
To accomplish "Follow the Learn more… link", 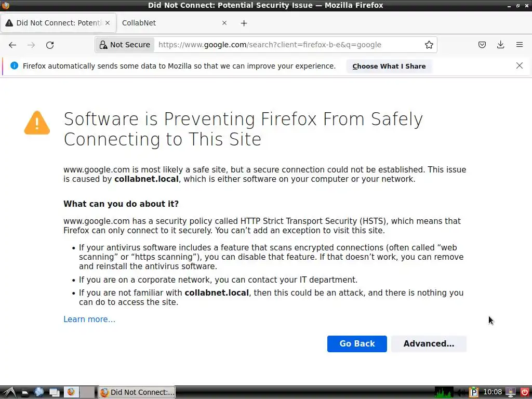I will tap(89, 320).
